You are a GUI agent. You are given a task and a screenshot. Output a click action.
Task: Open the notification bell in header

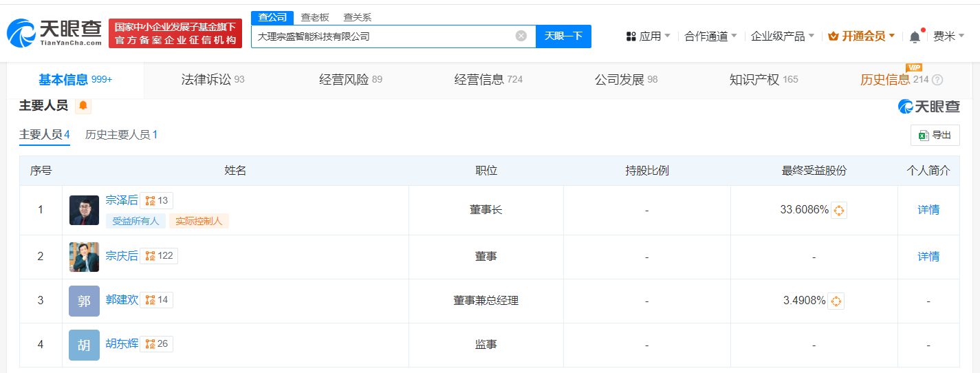[915, 36]
